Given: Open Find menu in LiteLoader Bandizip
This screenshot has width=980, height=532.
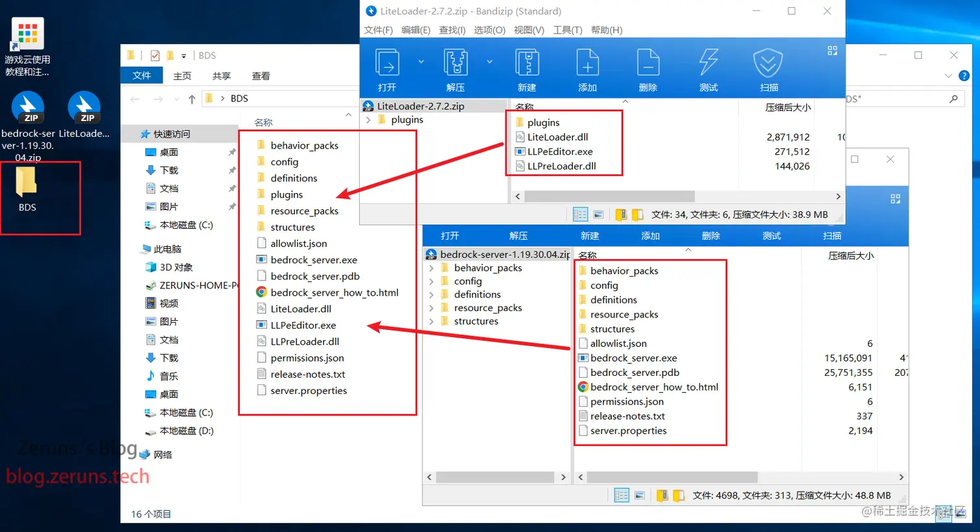Looking at the screenshot, I should click(x=452, y=30).
